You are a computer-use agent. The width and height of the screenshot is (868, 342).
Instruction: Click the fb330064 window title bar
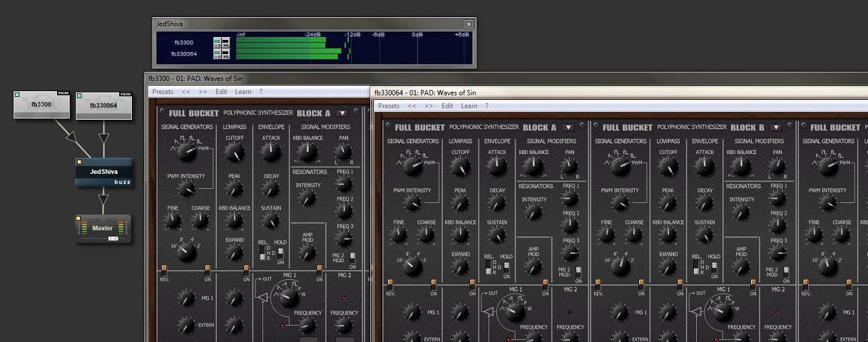tap(620, 93)
